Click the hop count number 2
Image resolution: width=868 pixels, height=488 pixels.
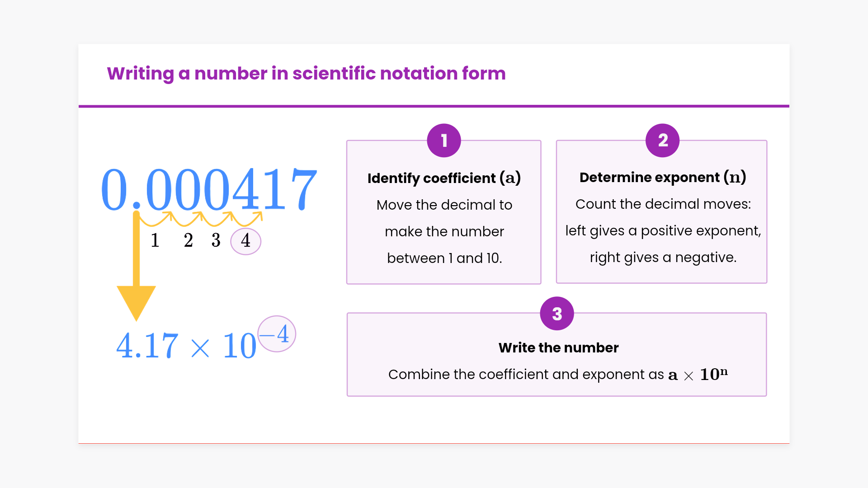pos(188,240)
